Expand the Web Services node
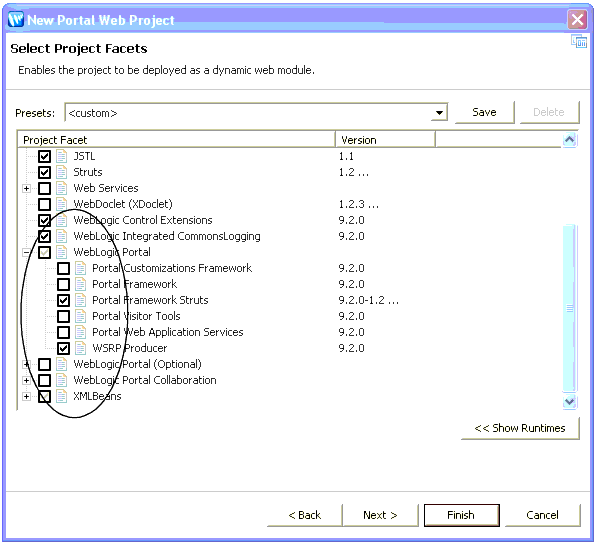This screenshot has height=544, width=597. coord(26,188)
